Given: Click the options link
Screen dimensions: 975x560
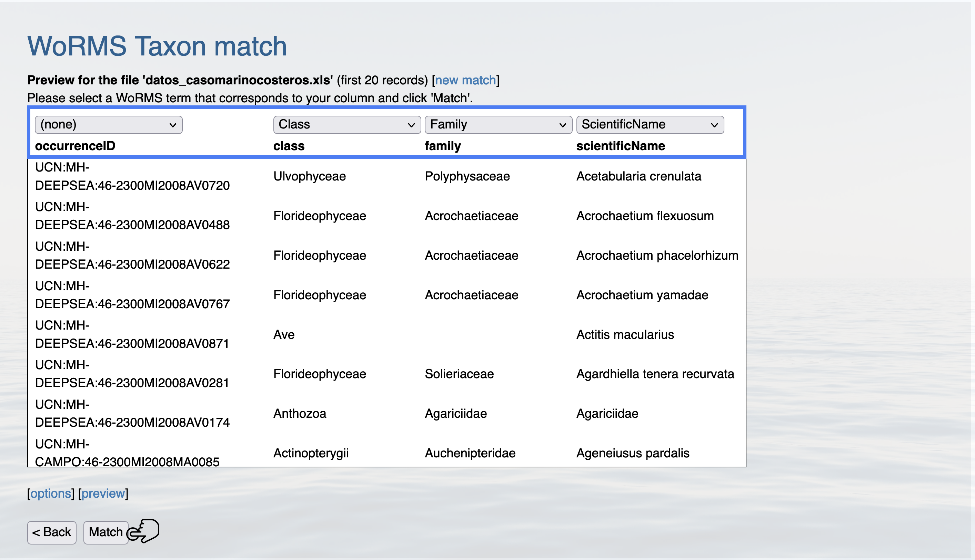Looking at the screenshot, I should click(51, 493).
